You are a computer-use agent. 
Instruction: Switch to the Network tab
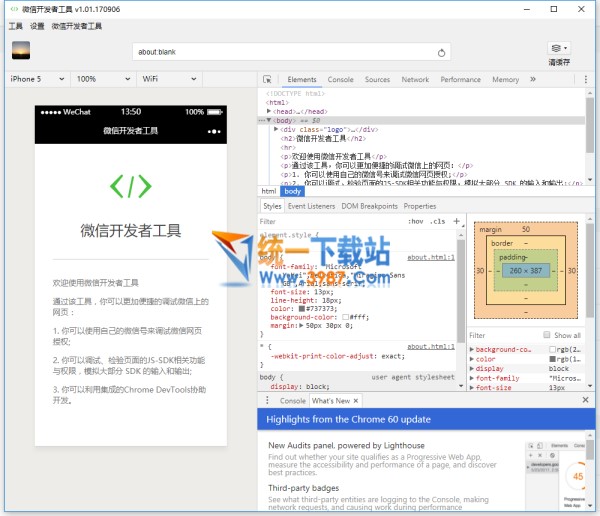click(415, 79)
